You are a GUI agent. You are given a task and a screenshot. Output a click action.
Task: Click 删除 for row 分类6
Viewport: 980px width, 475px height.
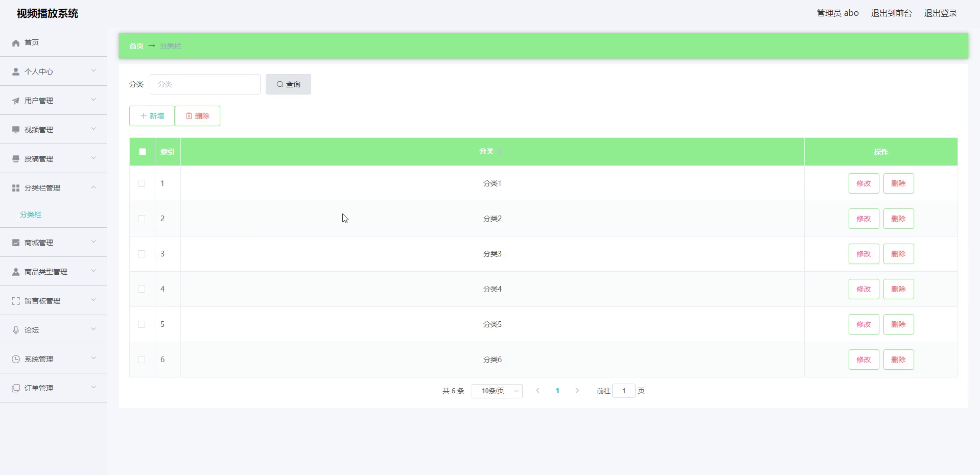tap(898, 360)
